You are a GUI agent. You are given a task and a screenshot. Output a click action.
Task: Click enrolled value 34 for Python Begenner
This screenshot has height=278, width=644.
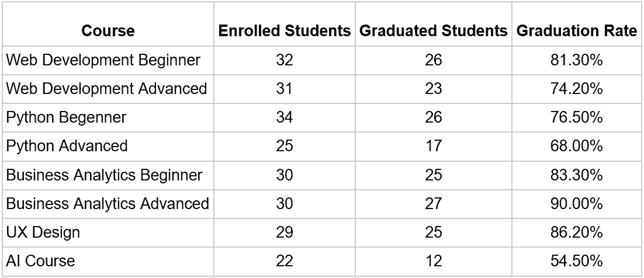click(285, 117)
